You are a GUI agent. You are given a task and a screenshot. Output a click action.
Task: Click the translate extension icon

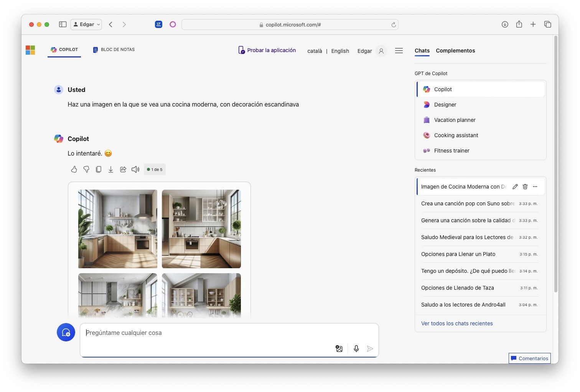pyautogui.click(x=158, y=24)
